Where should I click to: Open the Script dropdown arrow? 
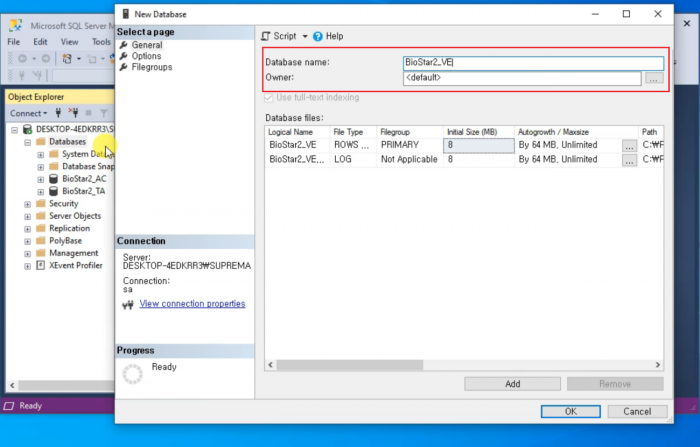(x=305, y=36)
